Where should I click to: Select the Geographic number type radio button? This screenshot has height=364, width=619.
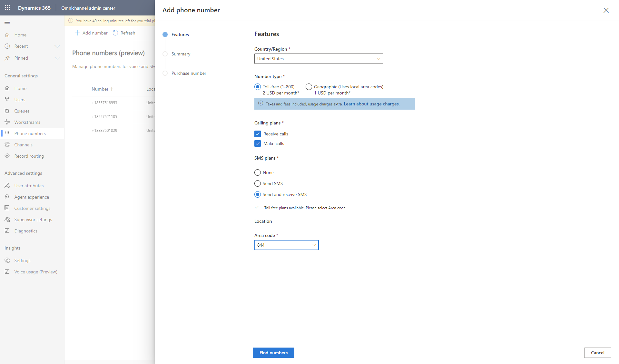pos(309,87)
